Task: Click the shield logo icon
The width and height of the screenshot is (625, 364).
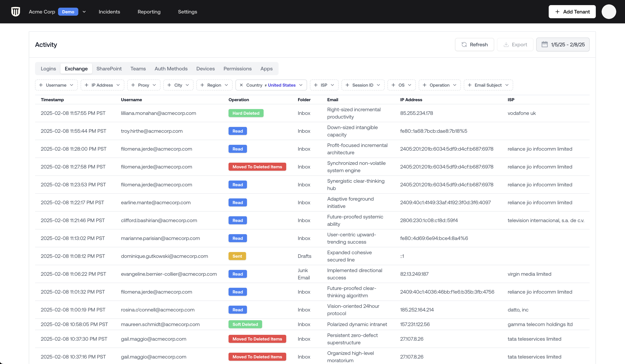Action: (16, 12)
